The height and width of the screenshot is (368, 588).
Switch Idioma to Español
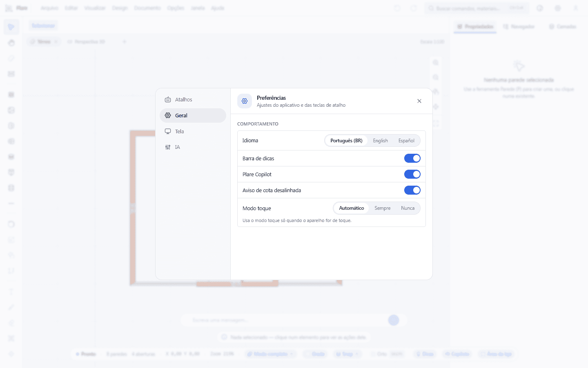pos(406,141)
